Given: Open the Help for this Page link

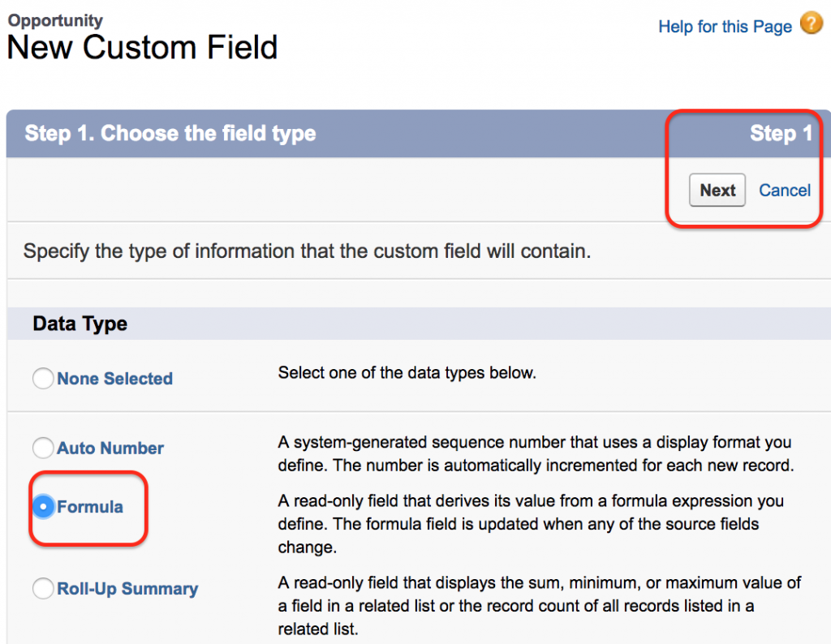Looking at the screenshot, I should pyautogui.click(x=725, y=27).
